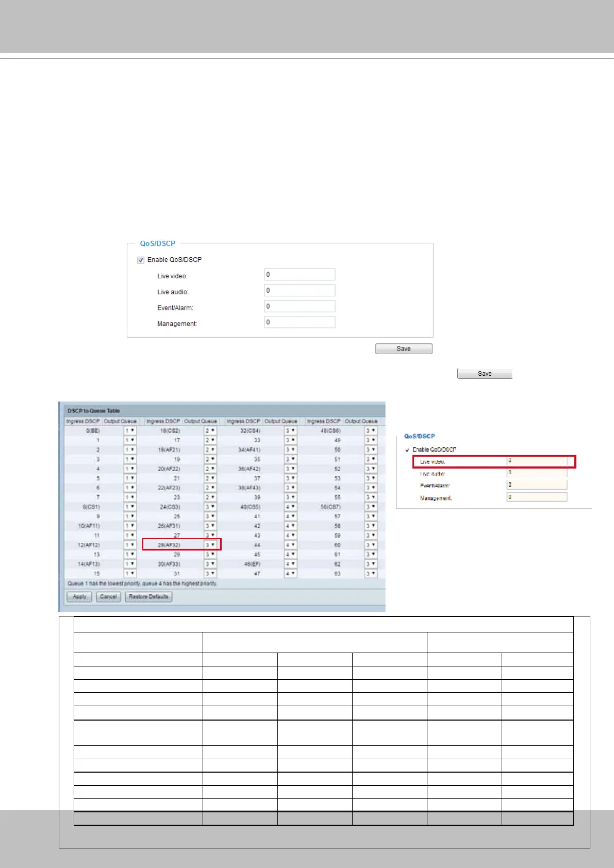The width and height of the screenshot is (614, 868).
Task: Click Live audio field in larger QoS/DSCP panel
Action: 300,290
